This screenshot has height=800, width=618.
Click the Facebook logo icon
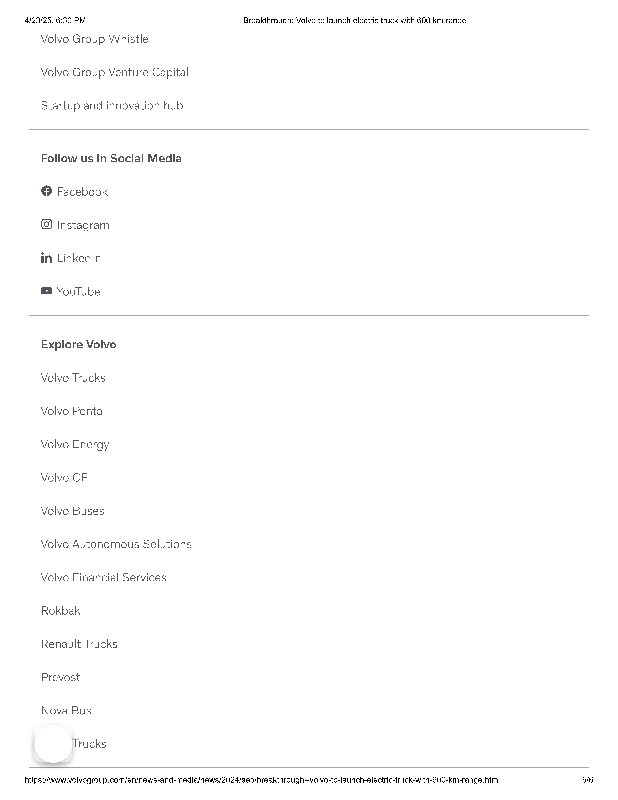(x=46, y=191)
